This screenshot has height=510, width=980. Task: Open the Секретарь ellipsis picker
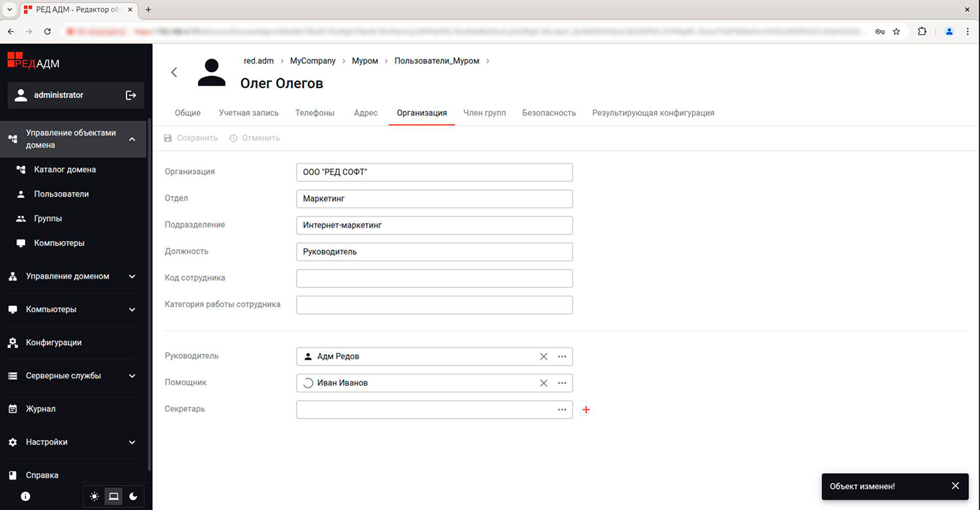click(562, 409)
